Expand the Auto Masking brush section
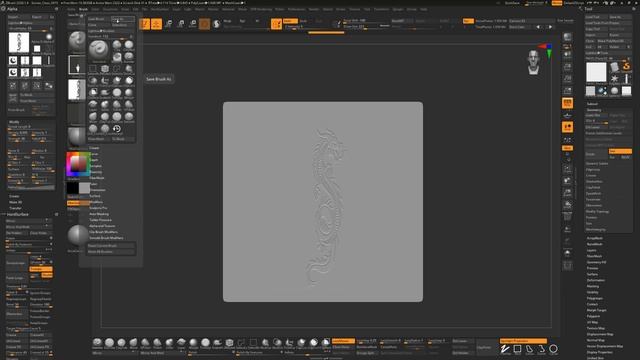The width and height of the screenshot is (640, 360). pos(99,214)
